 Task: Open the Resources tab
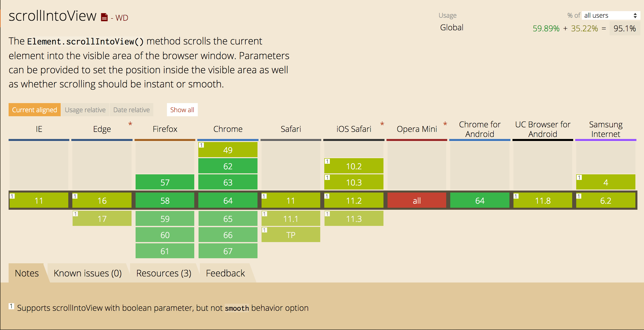coord(164,273)
